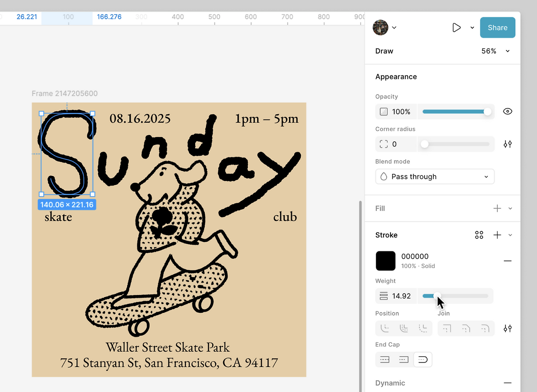Screen dimensions: 537x392
Task: Expand the avatar dropdown chevron
Action: pos(394,28)
